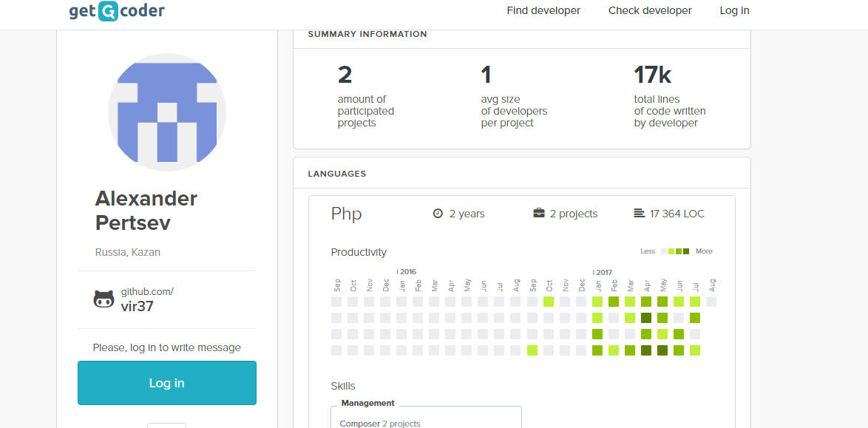
Task: Click the top-row square under Jul 2017
Action: tap(695, 302)
